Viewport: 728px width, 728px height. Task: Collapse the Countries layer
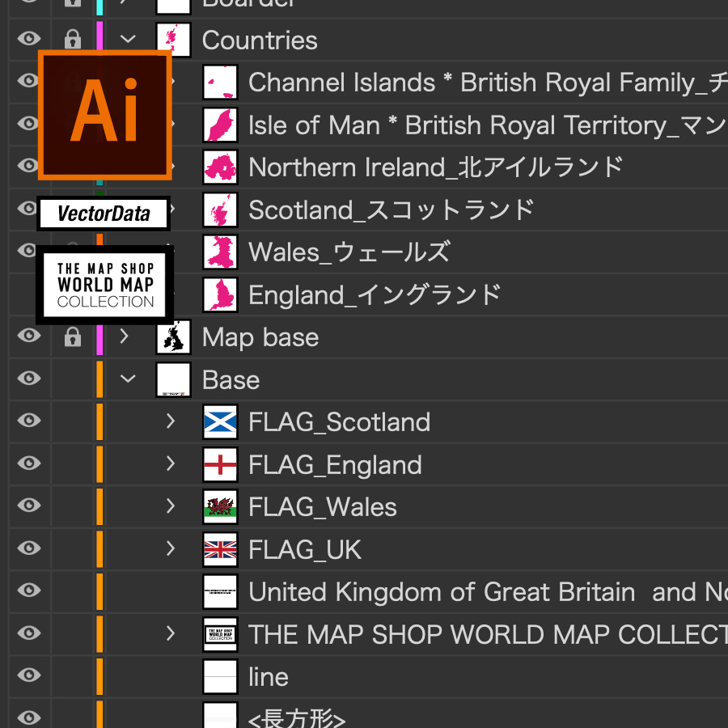coord(128,39)
